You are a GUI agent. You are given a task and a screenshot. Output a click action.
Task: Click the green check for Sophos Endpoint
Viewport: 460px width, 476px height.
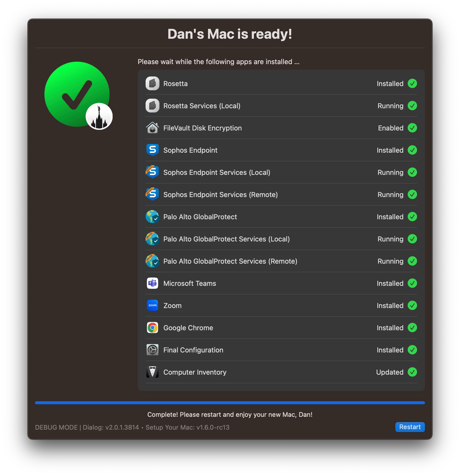click(x=412, y=150)
